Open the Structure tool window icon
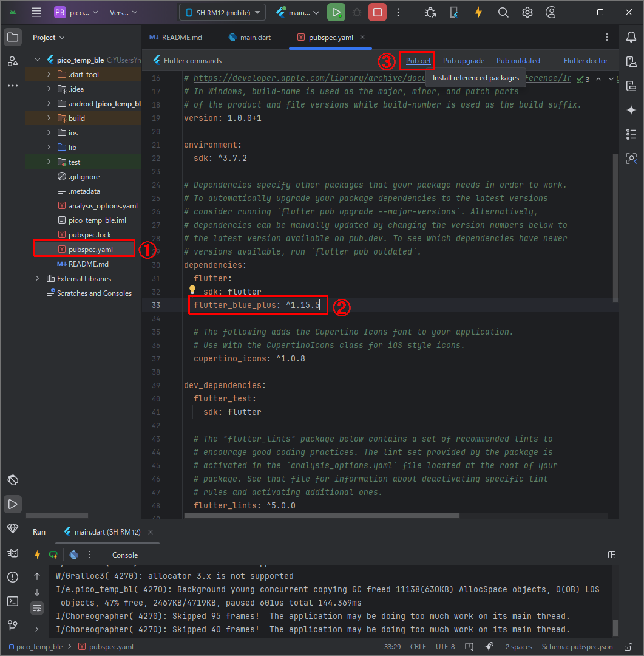This screenshot has height=656, width=644. 13,61
